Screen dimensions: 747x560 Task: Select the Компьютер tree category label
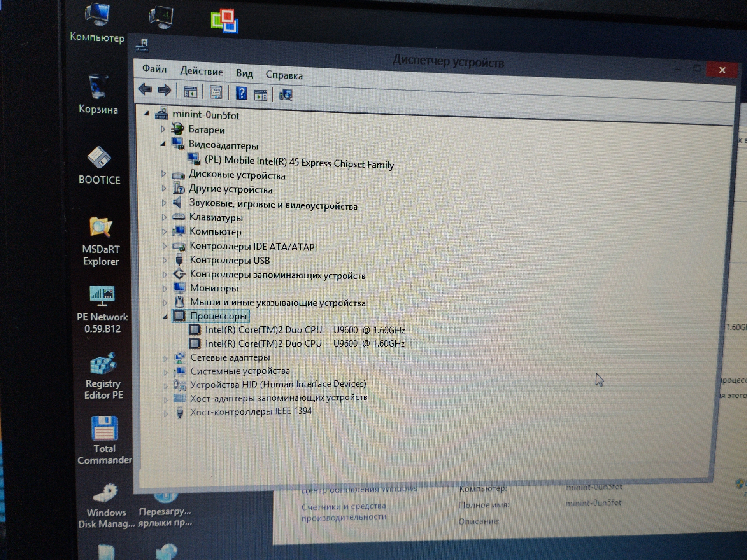(x=215, y=232)
